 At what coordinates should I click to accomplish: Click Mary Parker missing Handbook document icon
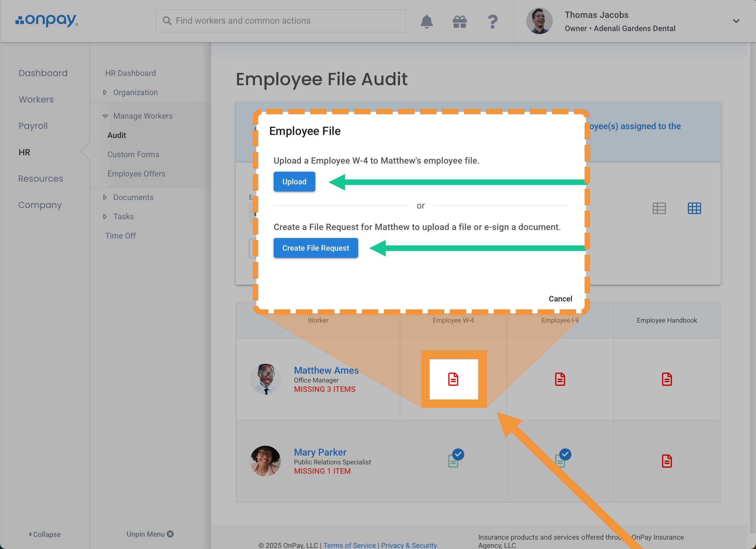[x=667, y=461]
